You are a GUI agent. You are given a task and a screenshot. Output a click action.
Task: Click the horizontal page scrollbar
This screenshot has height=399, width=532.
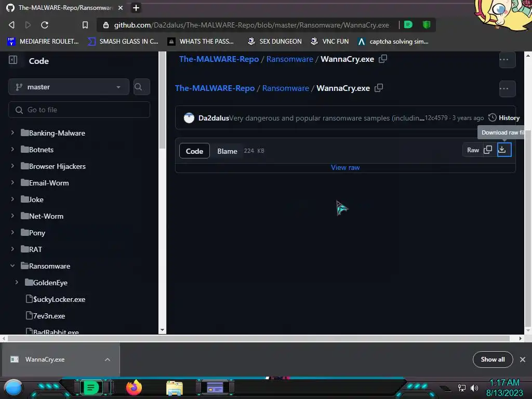point(258,338)
